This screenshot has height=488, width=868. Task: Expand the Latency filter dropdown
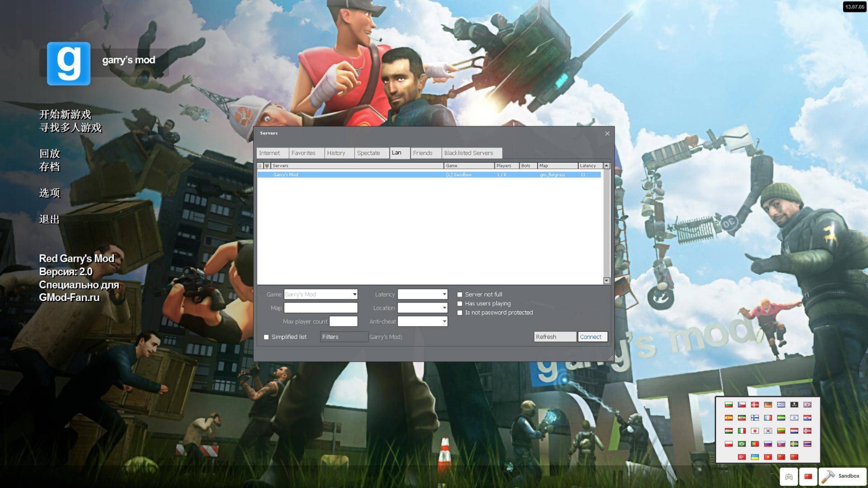pos(423,294)
